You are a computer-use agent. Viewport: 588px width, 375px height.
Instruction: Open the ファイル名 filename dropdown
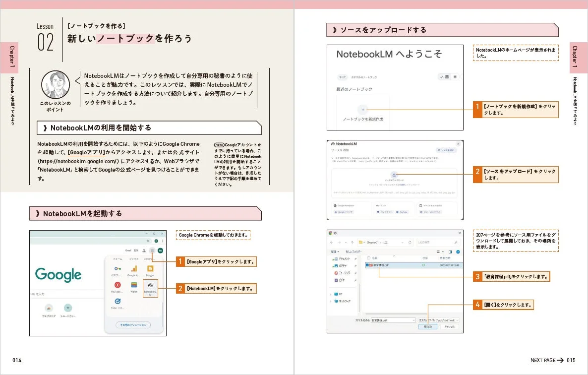pyautogui.click(x=413, y=319)
